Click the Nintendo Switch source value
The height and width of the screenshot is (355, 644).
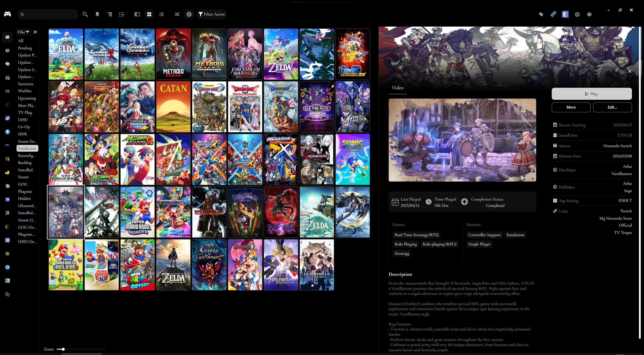click(618, 146)
